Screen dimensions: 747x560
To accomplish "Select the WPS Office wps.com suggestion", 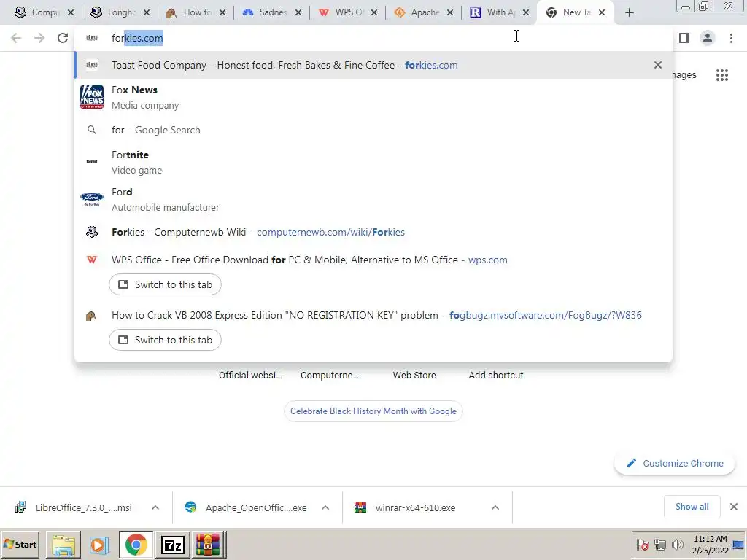I will tap(373, 260).
